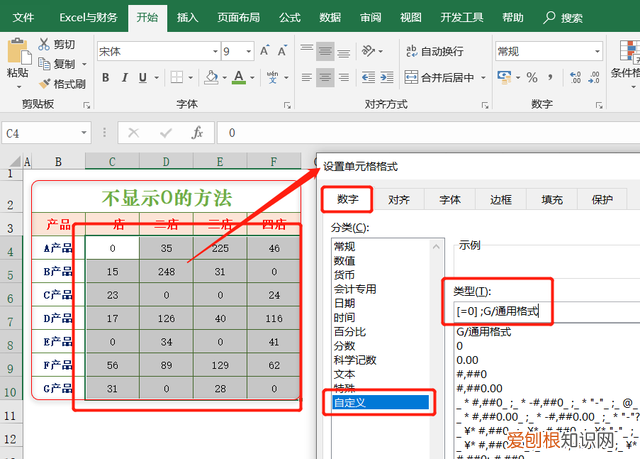Click the Increase Decimal icon
Image resolution: width=640 pixels, height=459 pixels.
[576, 77]
